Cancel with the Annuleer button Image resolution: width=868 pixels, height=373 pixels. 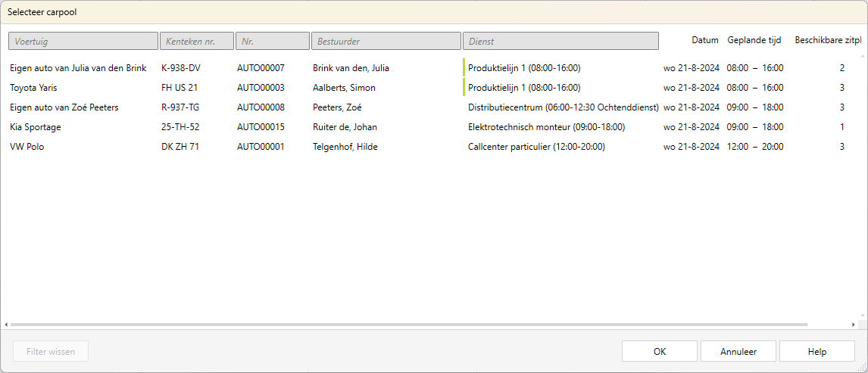point(738,351)
